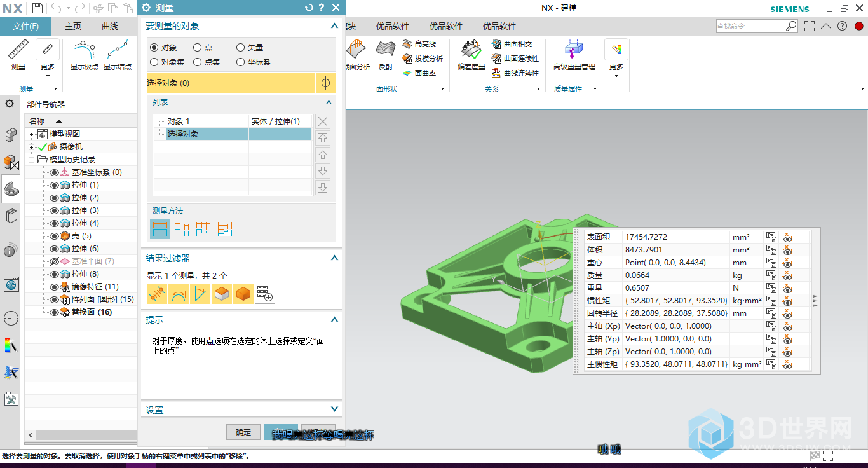
Task: Click the 8473.7901 volume value
Action: point(644,250)
